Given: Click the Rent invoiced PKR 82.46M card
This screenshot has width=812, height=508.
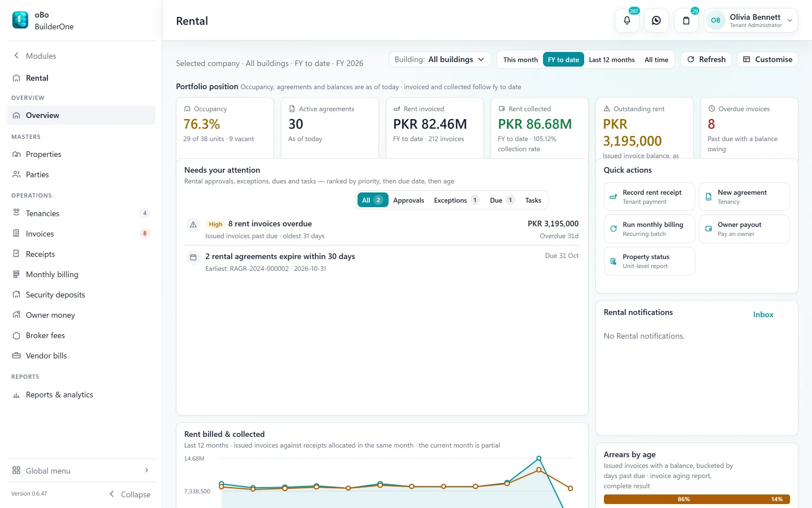Looking at the screenshot, I should [x=434, y=128].
